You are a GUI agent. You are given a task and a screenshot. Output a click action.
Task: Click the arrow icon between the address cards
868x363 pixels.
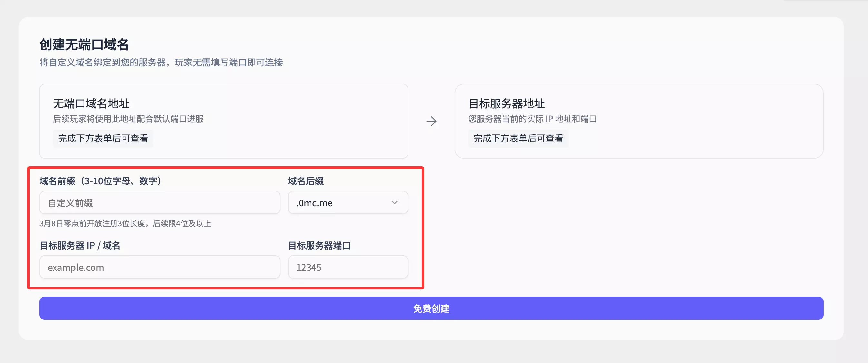[x=431, y=121]
